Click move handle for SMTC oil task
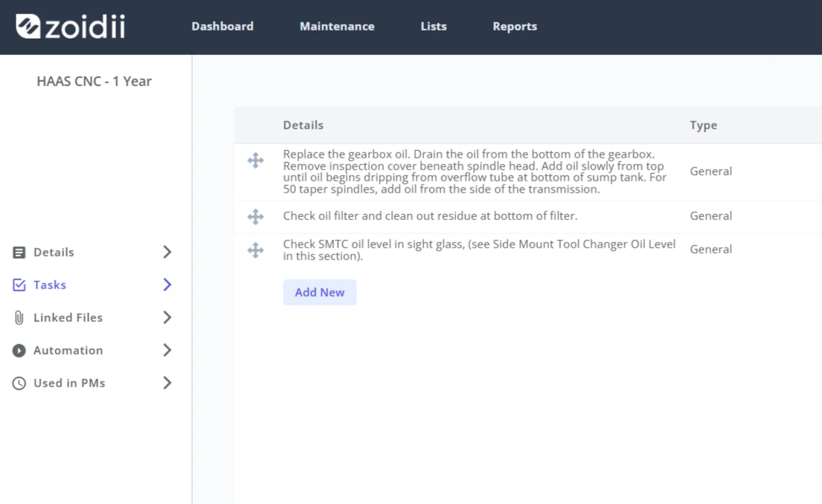This screenshot has width=822, height=504. (255, 250)
